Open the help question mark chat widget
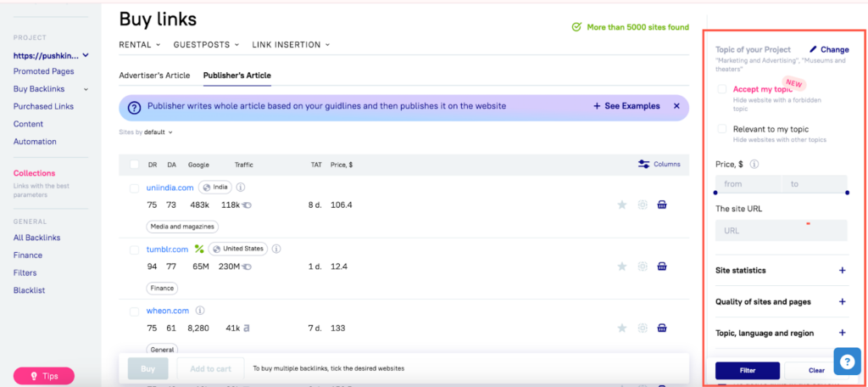868x387 pixels. [847, 361]
